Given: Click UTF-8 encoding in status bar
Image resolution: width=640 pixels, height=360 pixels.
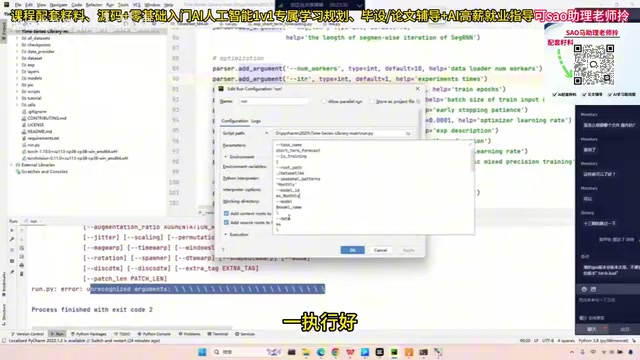Looking at the screenshot, I should pos(547,340).
